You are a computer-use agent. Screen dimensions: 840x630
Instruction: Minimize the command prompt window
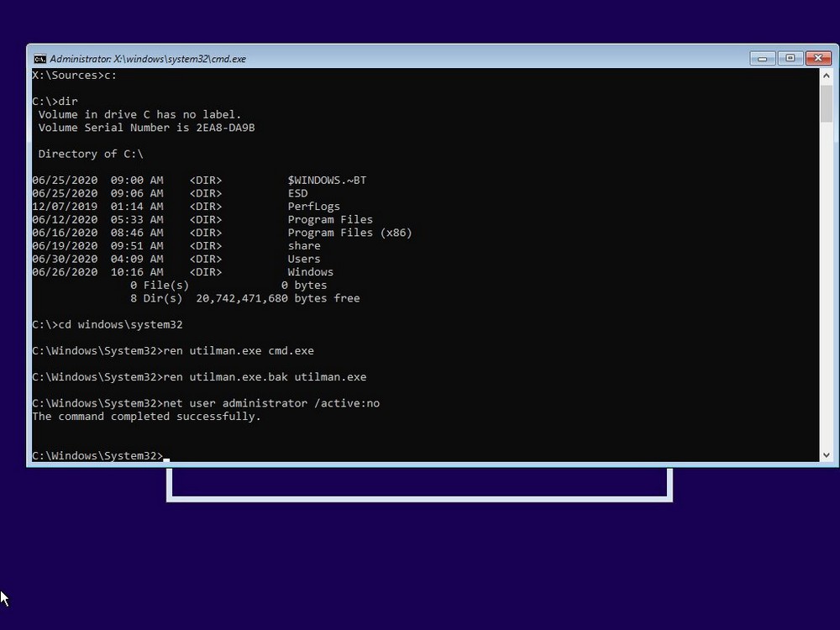(x=763, y=58)
